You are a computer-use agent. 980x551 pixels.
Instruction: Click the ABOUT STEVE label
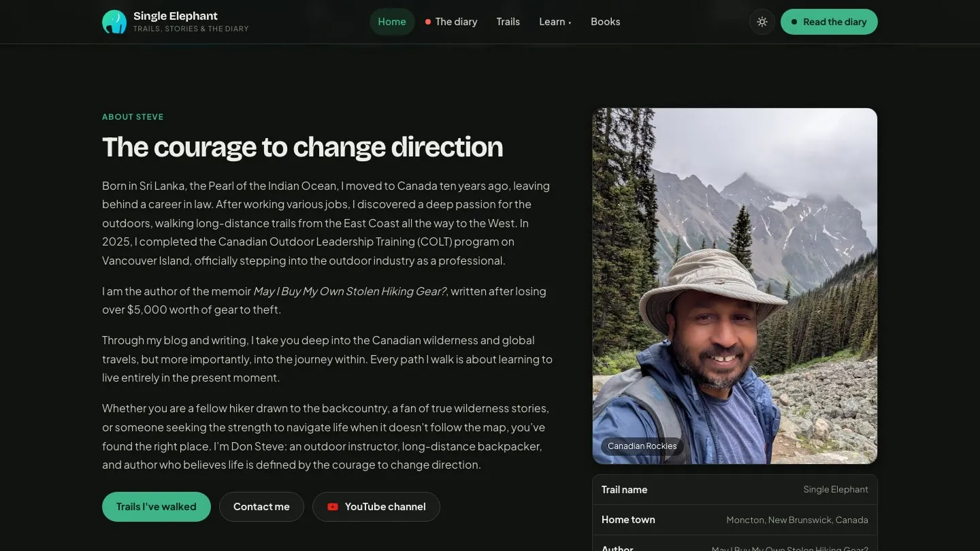pyautogui.click(x=133, y=117)
